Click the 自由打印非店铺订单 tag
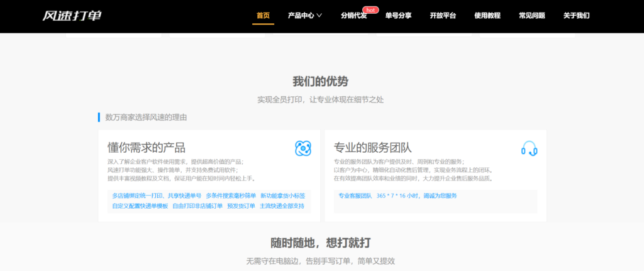The image size is (644, 271). [197, 206]
